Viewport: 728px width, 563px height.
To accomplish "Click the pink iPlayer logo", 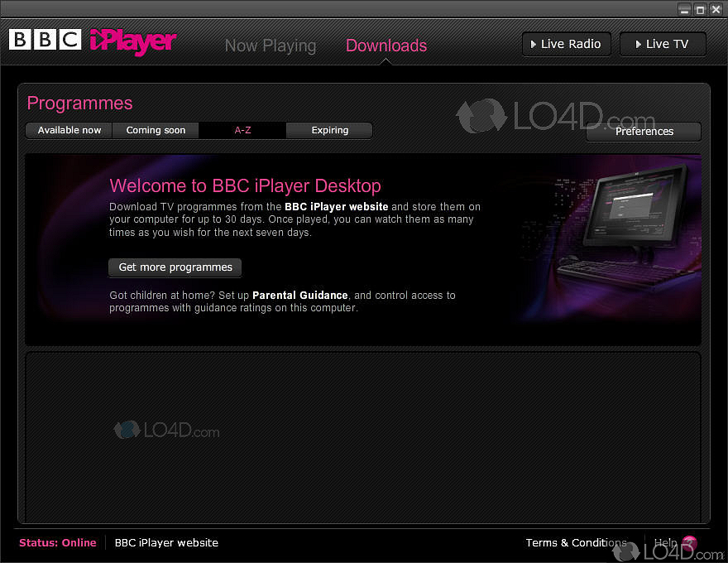I will pos(133,42).
